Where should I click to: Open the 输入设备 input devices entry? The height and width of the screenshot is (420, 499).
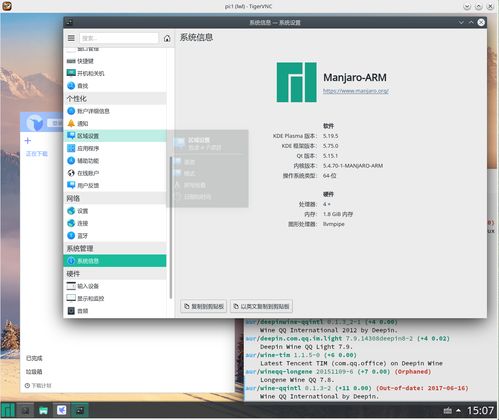[x=115, y=286]
